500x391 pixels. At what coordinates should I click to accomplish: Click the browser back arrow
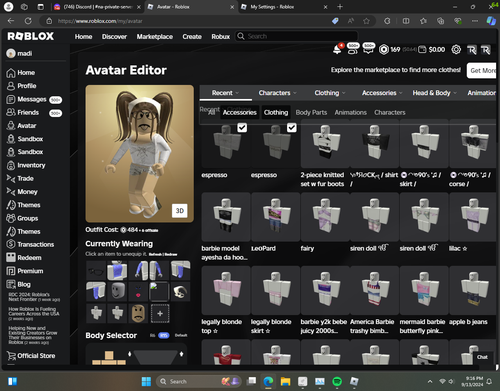click(11, 21)
